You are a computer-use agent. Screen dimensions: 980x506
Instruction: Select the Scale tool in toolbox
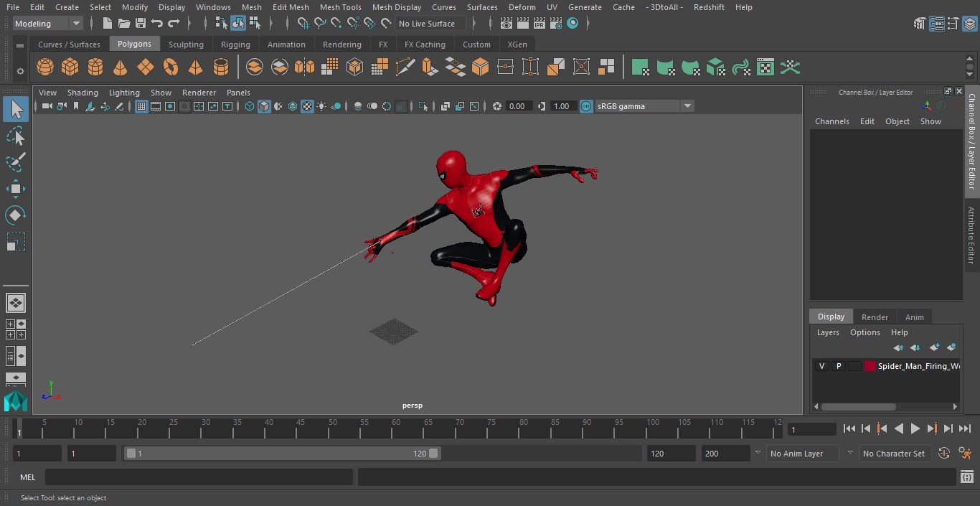16,242
